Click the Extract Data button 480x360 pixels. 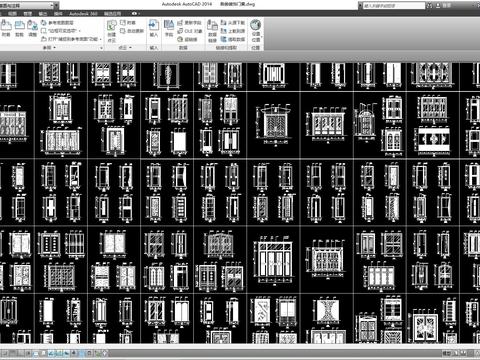233,39
